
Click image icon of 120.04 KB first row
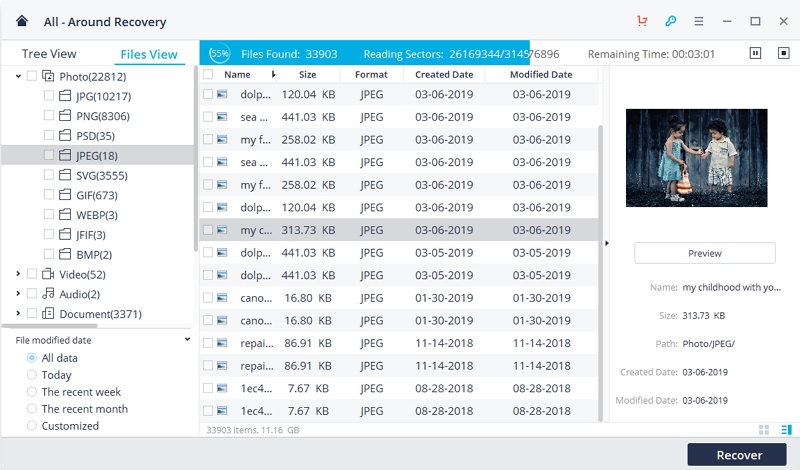[x=222, y=94]
